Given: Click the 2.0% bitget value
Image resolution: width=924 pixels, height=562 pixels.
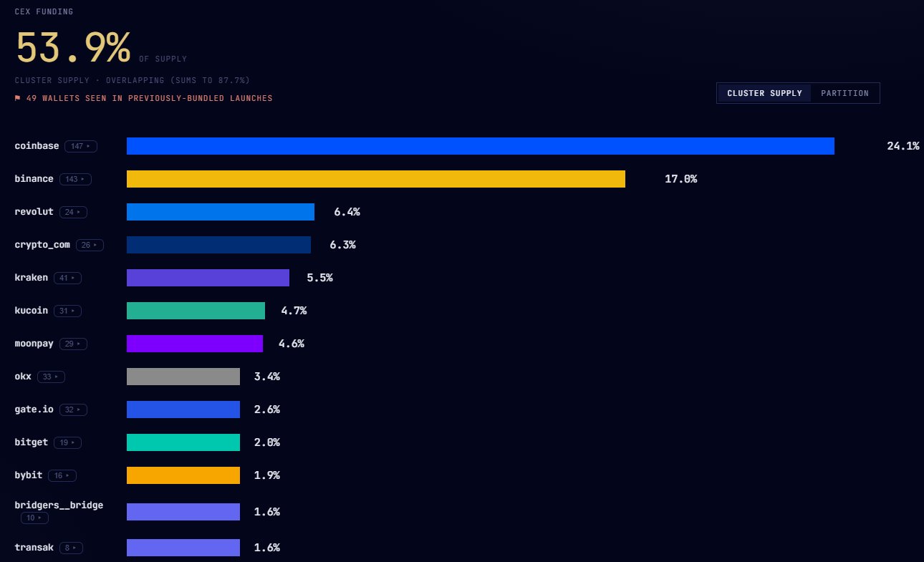Looking at the screenshot, I should point(266,442).
